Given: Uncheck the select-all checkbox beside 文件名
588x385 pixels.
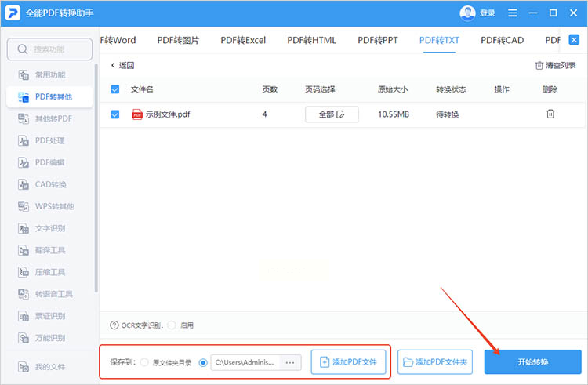Looking at the screenshot, I should 115,89.
